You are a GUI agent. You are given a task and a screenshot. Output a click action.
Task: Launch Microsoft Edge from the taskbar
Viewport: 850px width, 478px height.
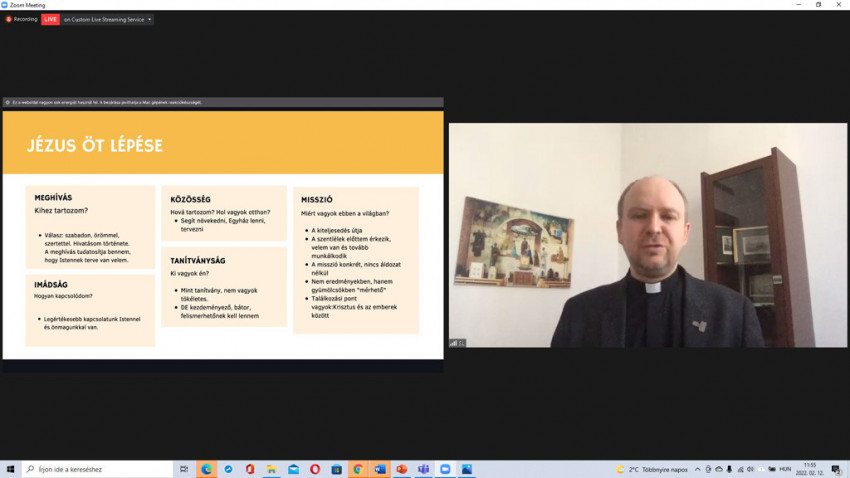tap(207, 469)
